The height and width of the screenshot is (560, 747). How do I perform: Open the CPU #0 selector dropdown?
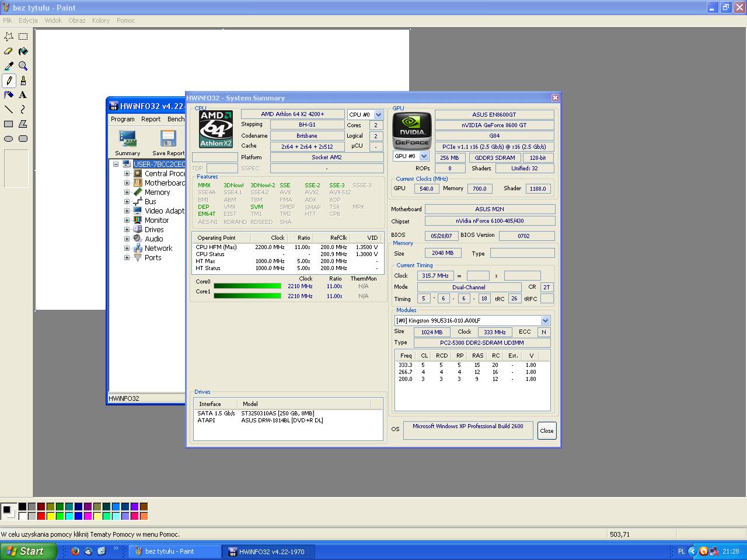(378, 115)
